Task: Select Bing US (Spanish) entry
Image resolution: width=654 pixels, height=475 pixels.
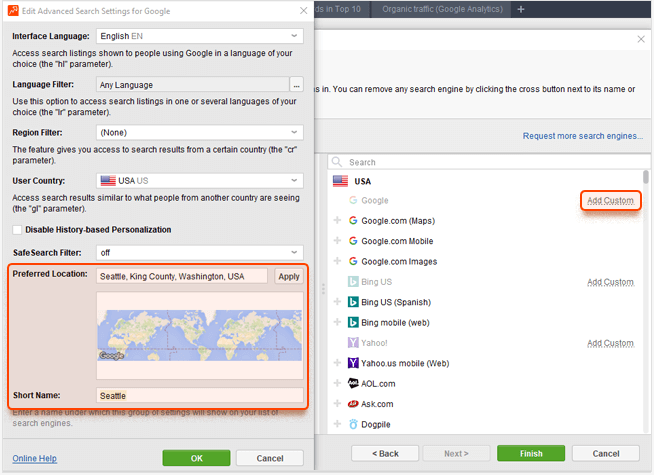Action: pyautogui.click(x=396, y=302)
